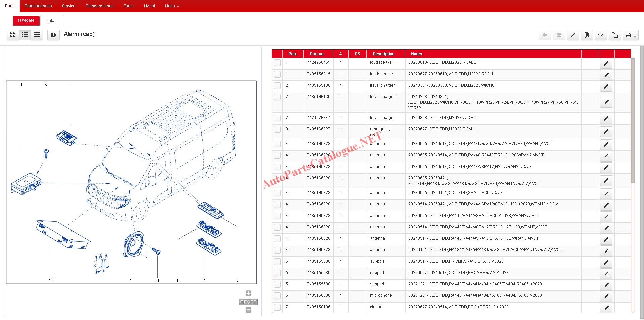Zoom in on diagram with plus icon
This screenshot has height=320, width=644.
[x=248, y=293]
